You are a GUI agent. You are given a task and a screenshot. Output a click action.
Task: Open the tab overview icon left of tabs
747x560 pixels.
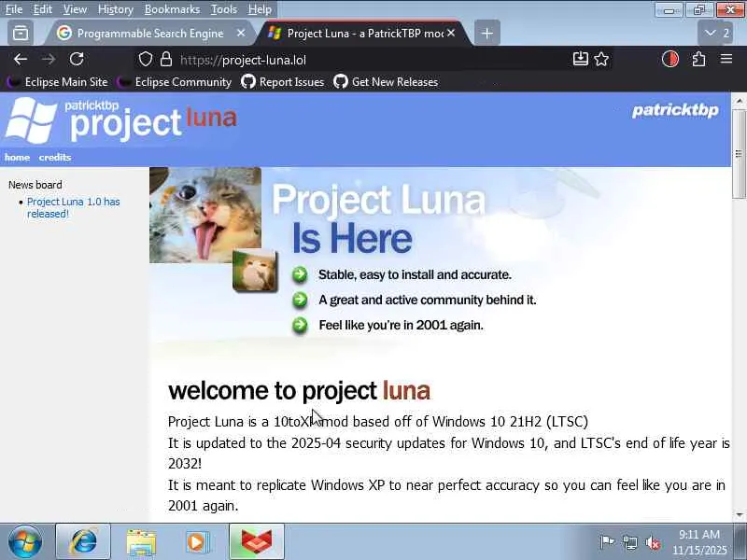pos(21,34)
